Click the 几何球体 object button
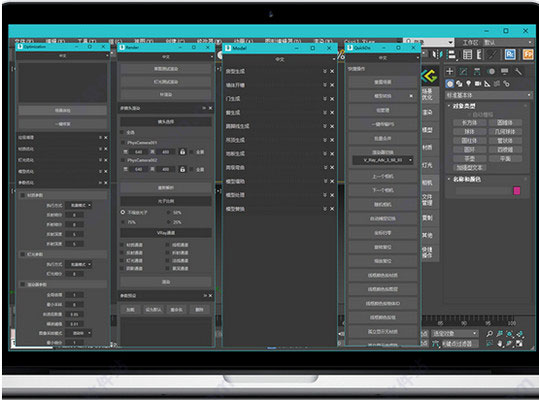This screenshot has height=400, width=539. click(505, 132)
